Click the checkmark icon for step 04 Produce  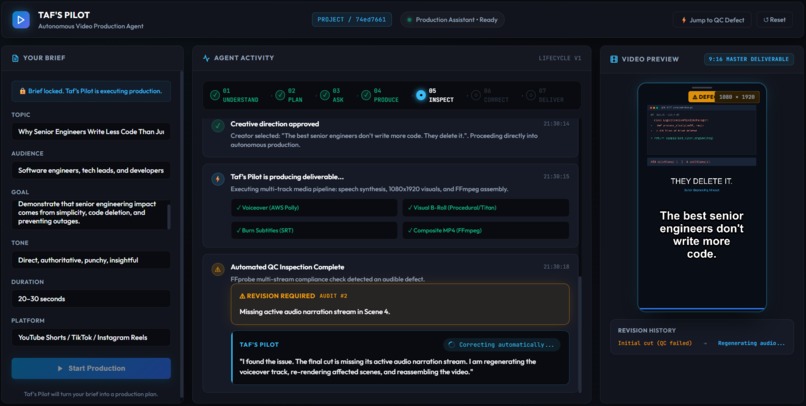coord(366,95)
